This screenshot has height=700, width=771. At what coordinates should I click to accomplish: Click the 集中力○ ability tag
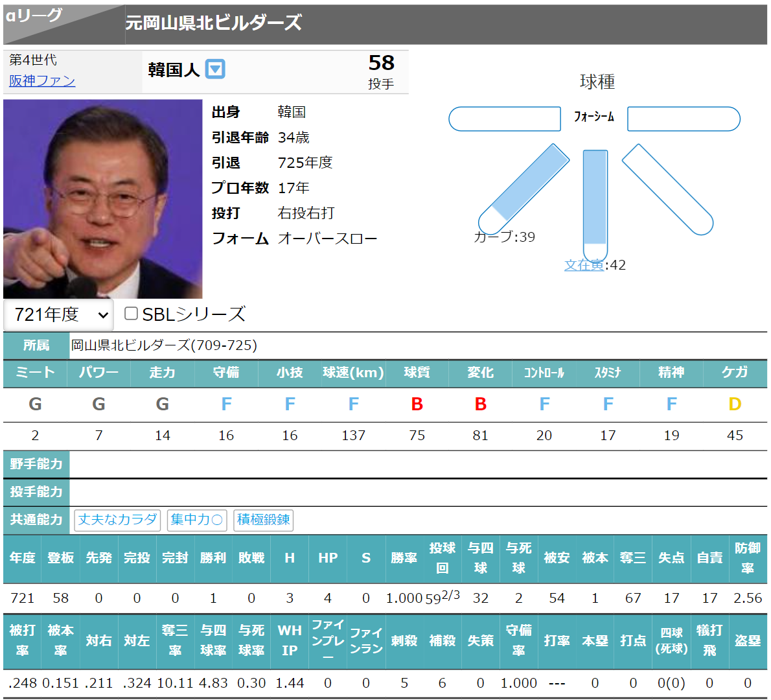pyautogui.click(x=197, y=520)
